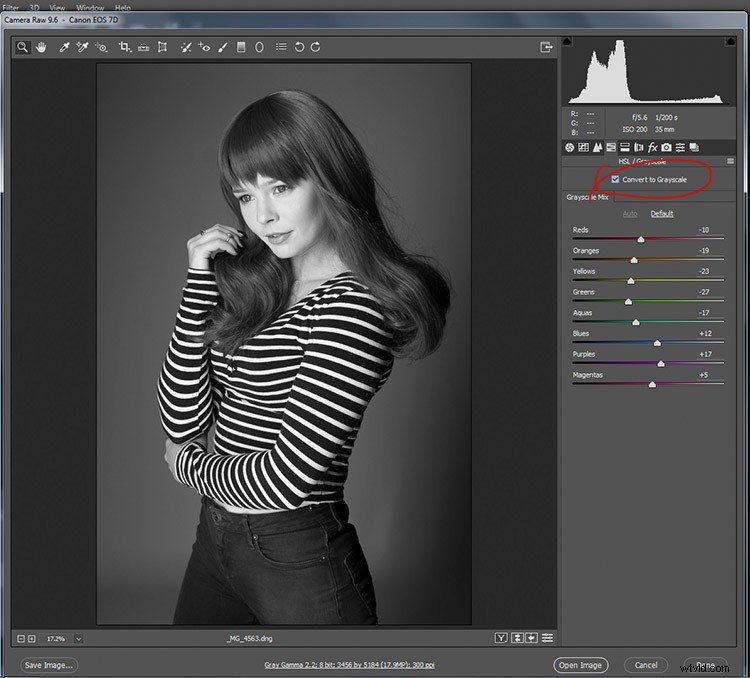Open the HSL / Grayscale panel flyout menu
The width and height of the screenshot is (750, 678).
(x=730, y=161)
